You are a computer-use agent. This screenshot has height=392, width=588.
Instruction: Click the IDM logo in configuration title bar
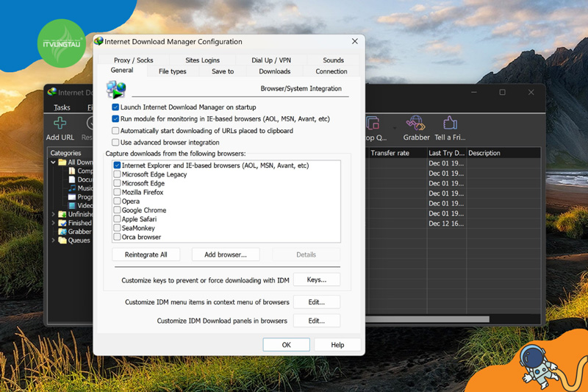coord(98,41)
